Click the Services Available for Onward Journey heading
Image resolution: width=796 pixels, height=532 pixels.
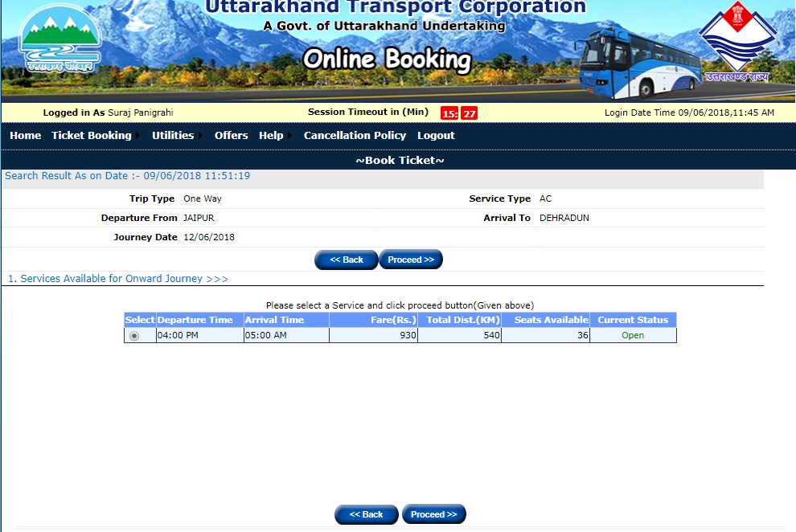coord(117,278)
